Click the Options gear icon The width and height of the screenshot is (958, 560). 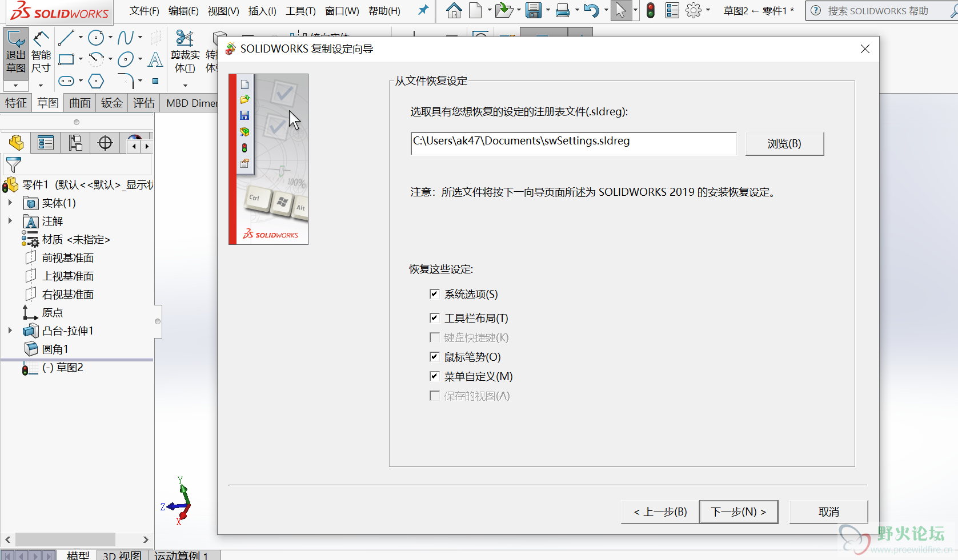[x=694, y=10]
